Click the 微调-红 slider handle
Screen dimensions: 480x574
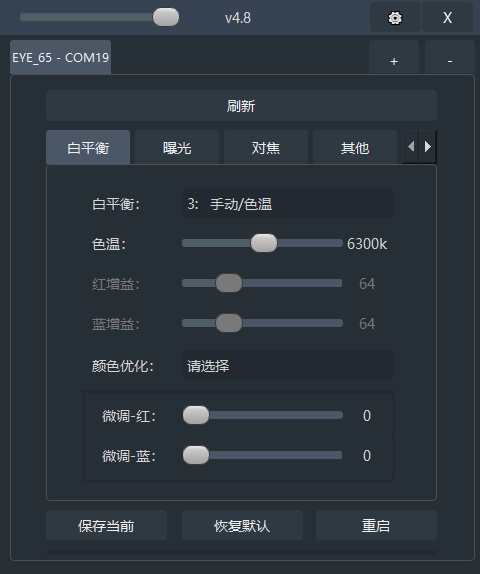[196, 415]
